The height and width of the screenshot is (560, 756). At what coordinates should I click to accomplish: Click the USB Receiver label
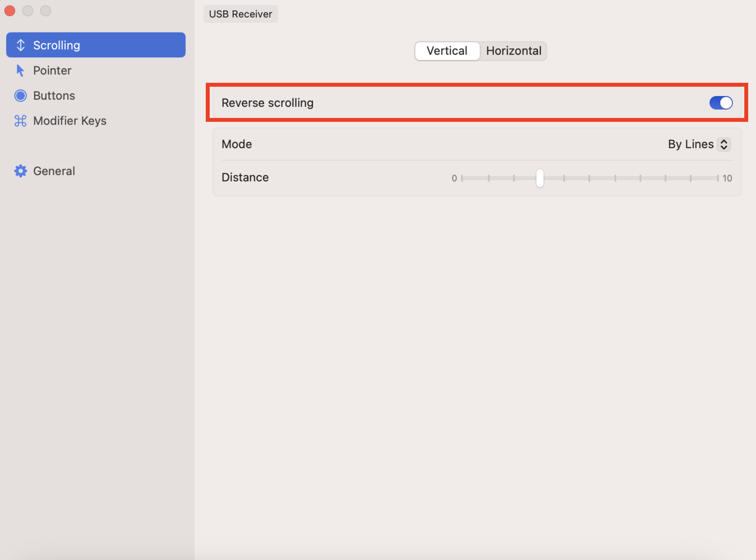pyautogui.click(x=241, y=14)
